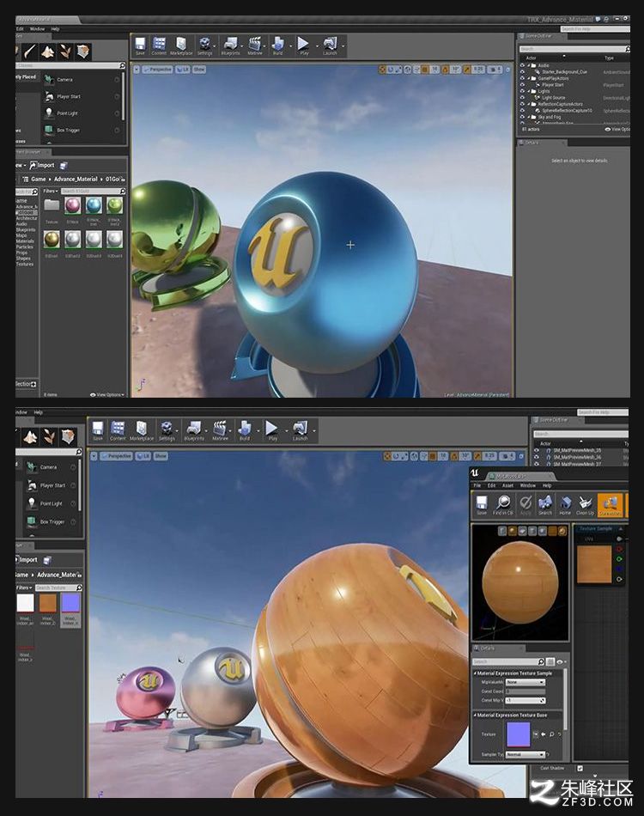The height and width of the screenshot is (816, 644).
Task: Click Search in the material editor toolbar
Action: pyautogui.click(x=545, y=505)
